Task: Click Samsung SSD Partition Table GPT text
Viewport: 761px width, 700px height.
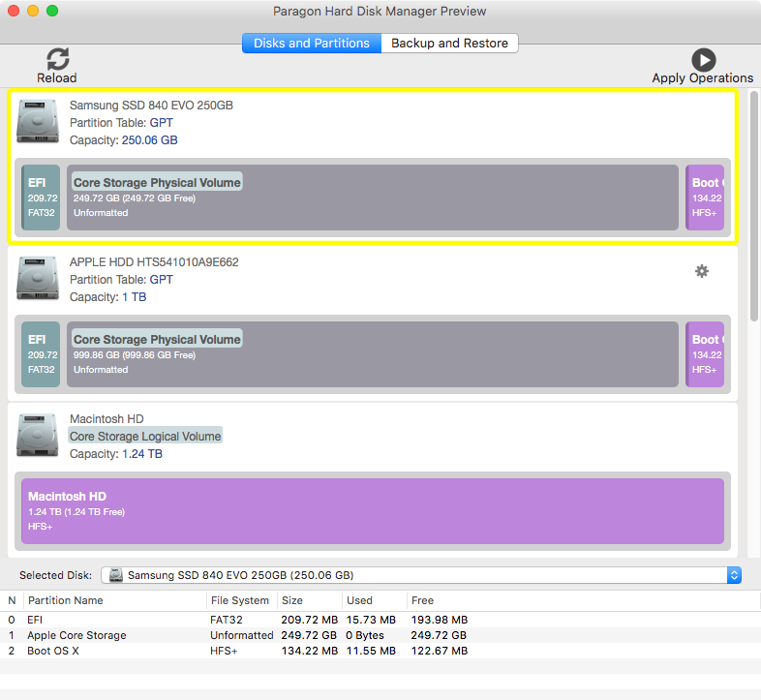Action: (x=121, y=123)
